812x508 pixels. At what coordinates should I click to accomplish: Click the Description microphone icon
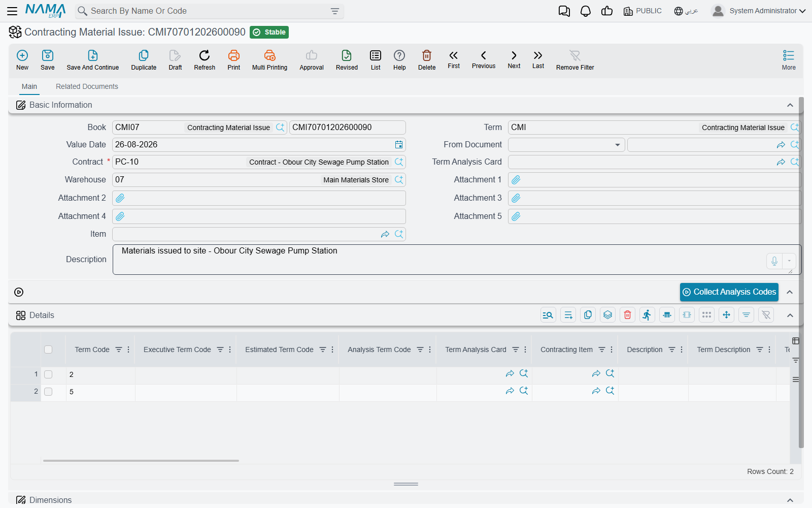[x=774, y=261]
